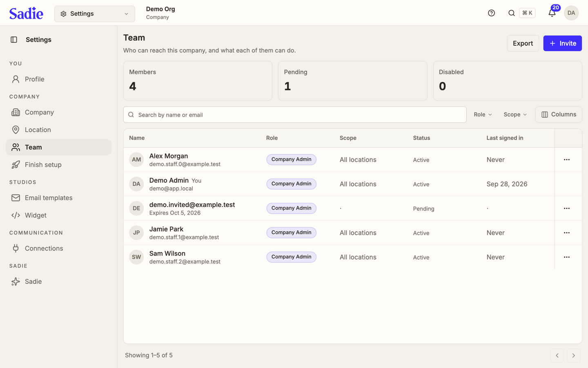Open row actions for Jamie Park
The height and width of the screenshot is (368, 588).
pyautogui.click(x=566, y=233)
